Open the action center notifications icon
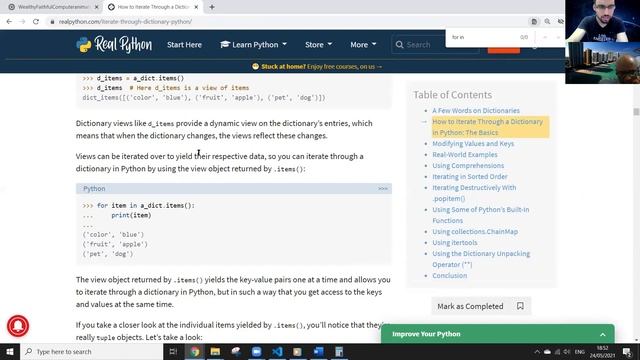The height and width of the screenshot is (360, 640). click(x=627, y=351)
